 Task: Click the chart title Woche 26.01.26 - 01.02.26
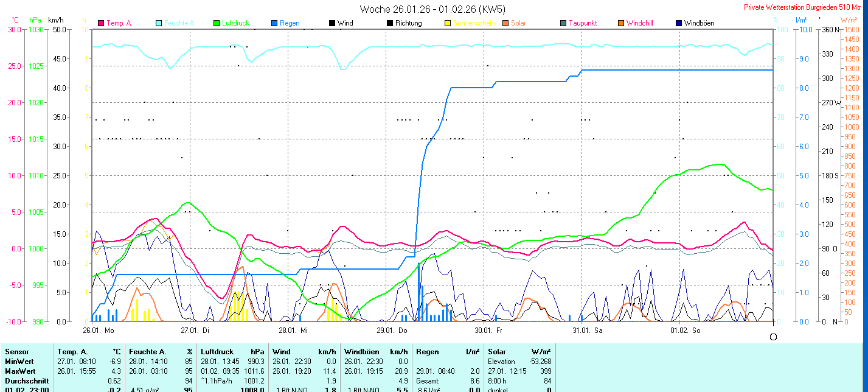pyautogui.click(x=432, y=9)
